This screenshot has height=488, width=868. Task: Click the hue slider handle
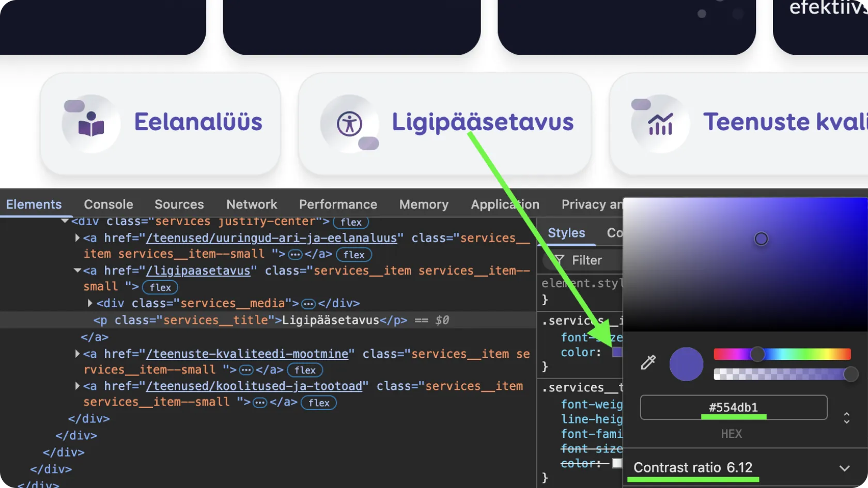pyautogui.click(x=757, y=354)
